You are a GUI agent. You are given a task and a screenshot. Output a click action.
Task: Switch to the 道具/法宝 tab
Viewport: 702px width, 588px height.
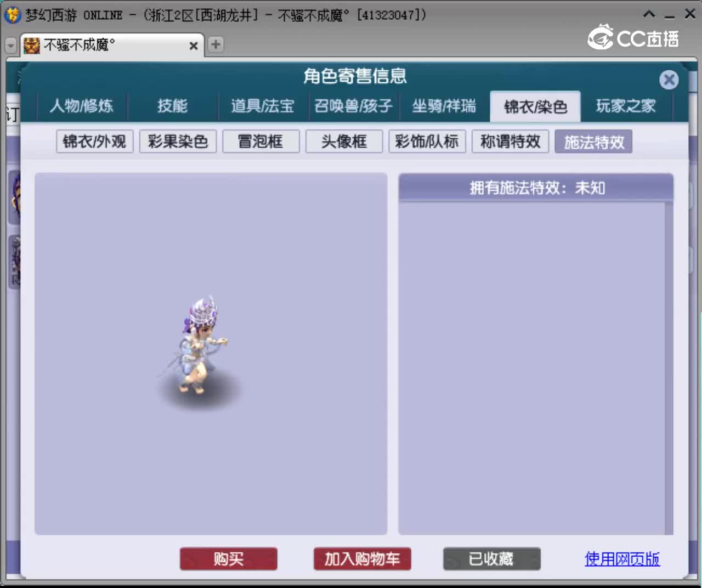[x=263, y=106]
